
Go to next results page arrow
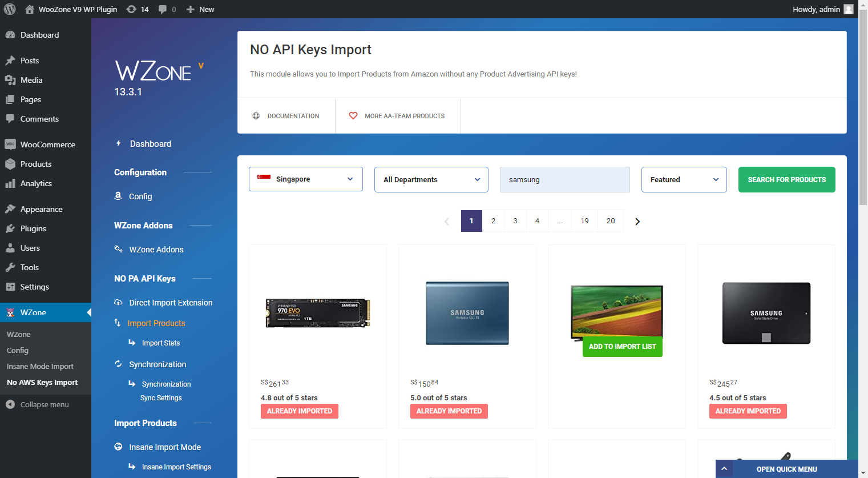637,222
